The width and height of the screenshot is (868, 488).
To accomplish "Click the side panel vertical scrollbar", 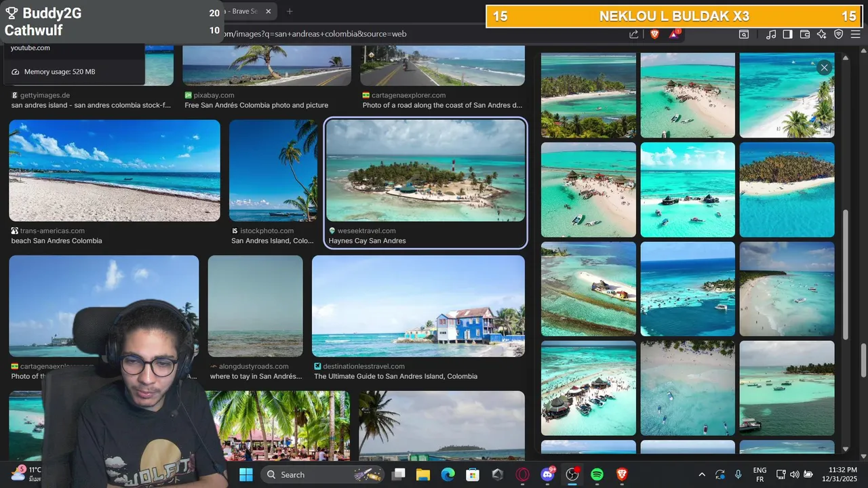I will (846, 274).
